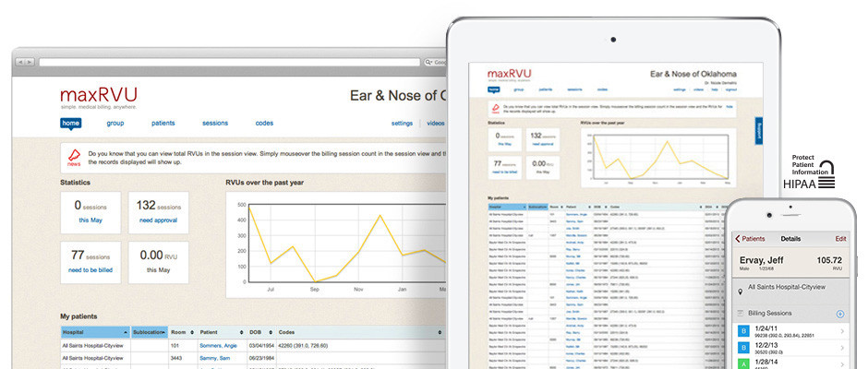This screenshot has height=369, width=868.
Task: Expand the 12/2/13 session row chevron
Action: 842,348
